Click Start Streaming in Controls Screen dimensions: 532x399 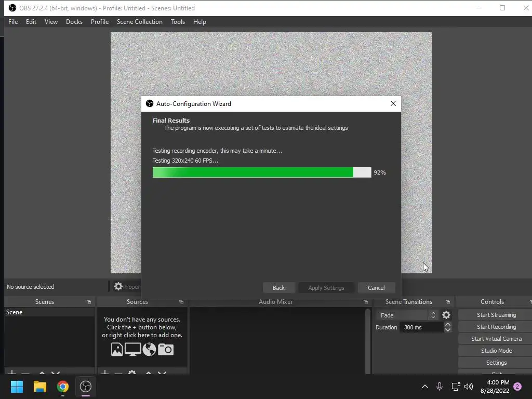[x=496, y=315]
